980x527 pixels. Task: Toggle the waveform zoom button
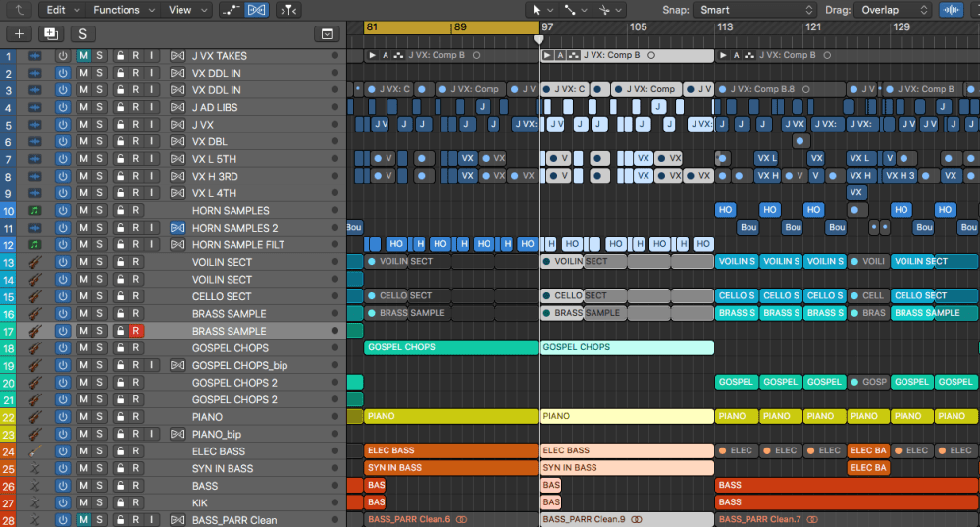tap(951, 10)
